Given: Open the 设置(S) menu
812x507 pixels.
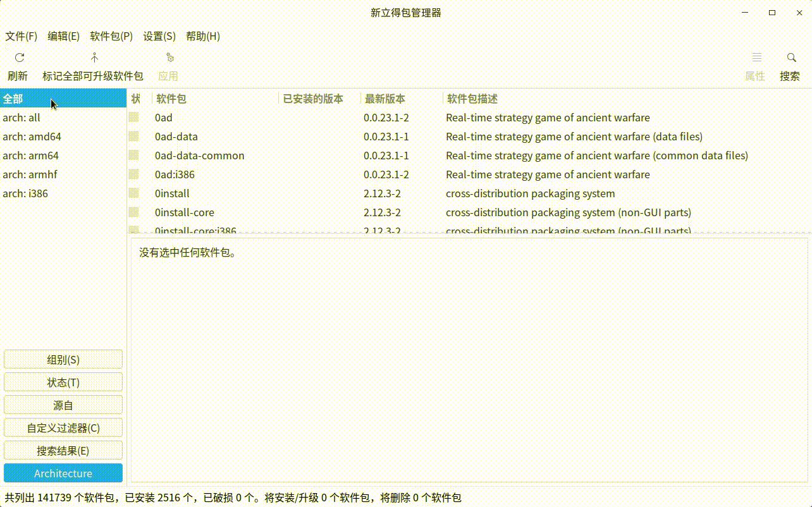Looking at the screenshot, I should pos(159,36).
